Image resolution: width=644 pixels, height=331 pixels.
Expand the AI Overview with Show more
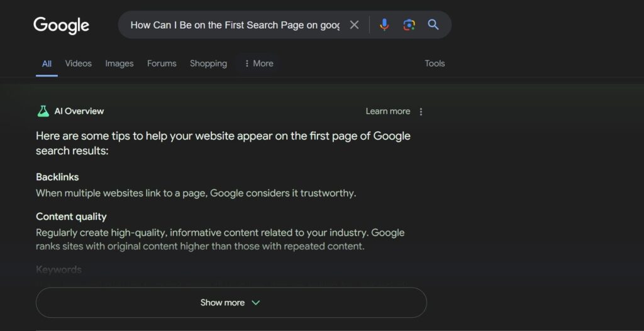tap(231, 303)
